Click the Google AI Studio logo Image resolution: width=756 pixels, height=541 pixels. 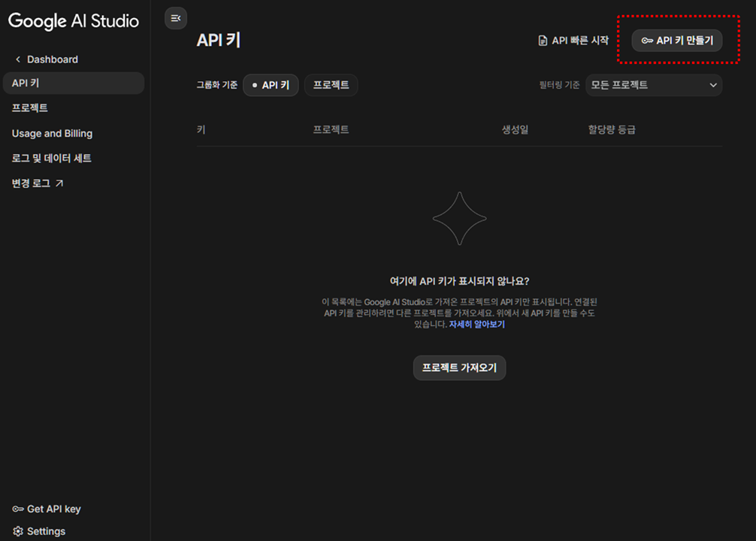(x=74, y=21)
